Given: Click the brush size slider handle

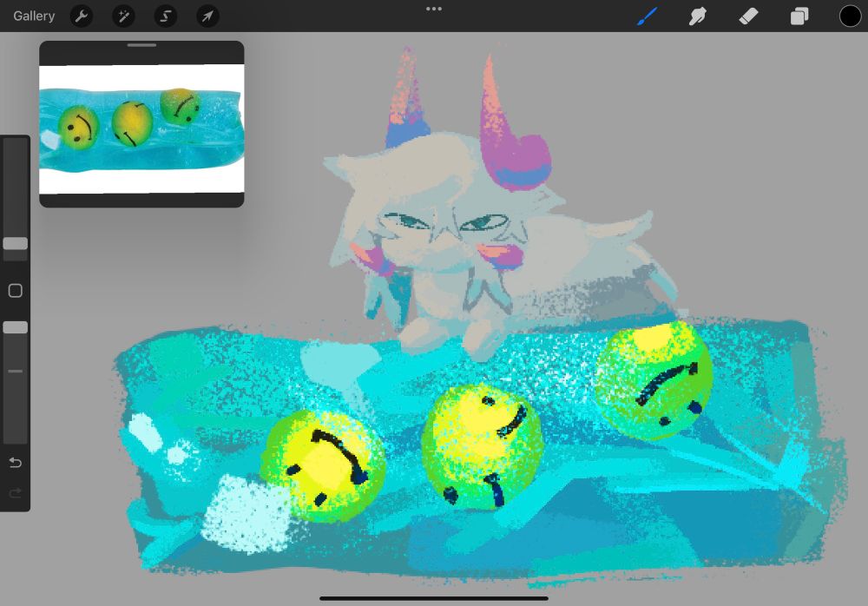Looking at the screenshot, I should coord(16,243).
